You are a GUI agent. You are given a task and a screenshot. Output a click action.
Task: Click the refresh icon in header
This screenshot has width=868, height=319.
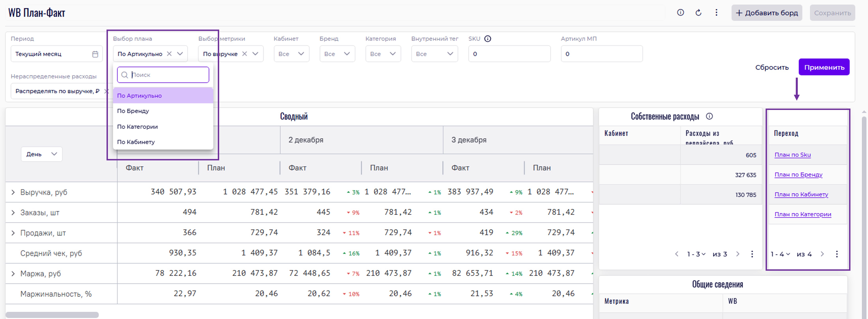(x=699, y=13)
